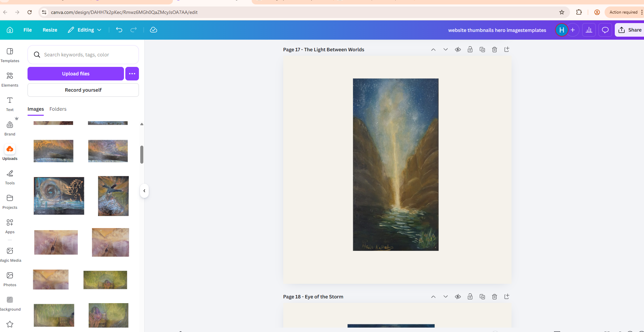This screenshot has width=644, height=332.
Task: Move Page 18 down
Action: point(446,297)
